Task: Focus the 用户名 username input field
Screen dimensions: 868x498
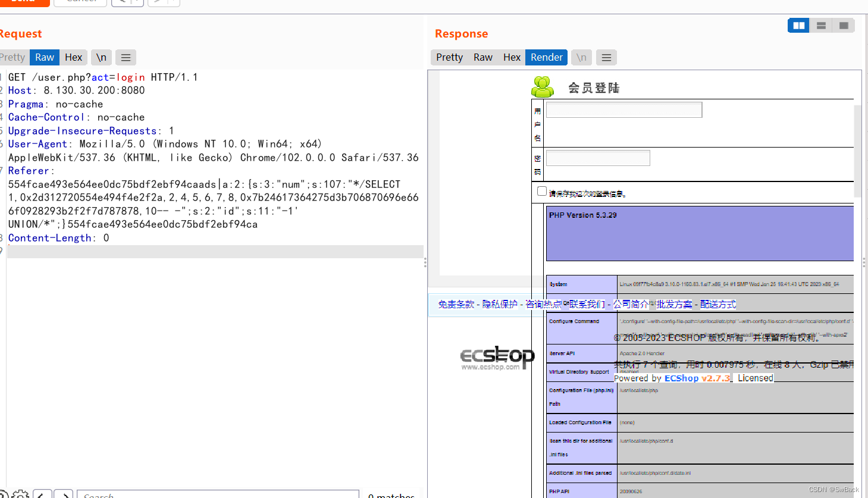Action: [624, 109]
